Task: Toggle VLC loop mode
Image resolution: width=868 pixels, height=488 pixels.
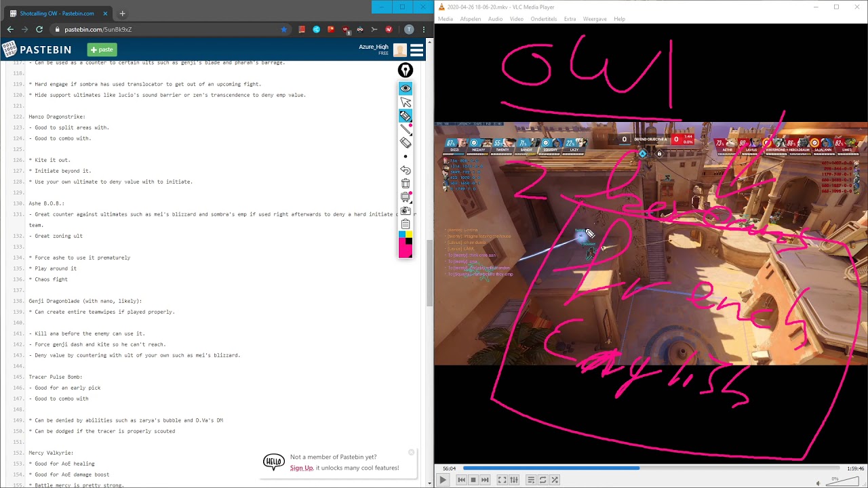Action: click(542, 480)
